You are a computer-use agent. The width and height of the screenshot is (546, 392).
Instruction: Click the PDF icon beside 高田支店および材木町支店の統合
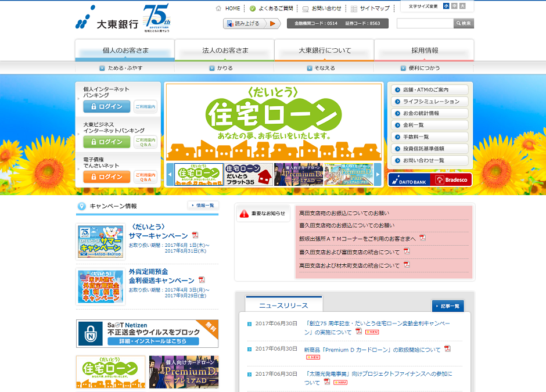point(407,265)
